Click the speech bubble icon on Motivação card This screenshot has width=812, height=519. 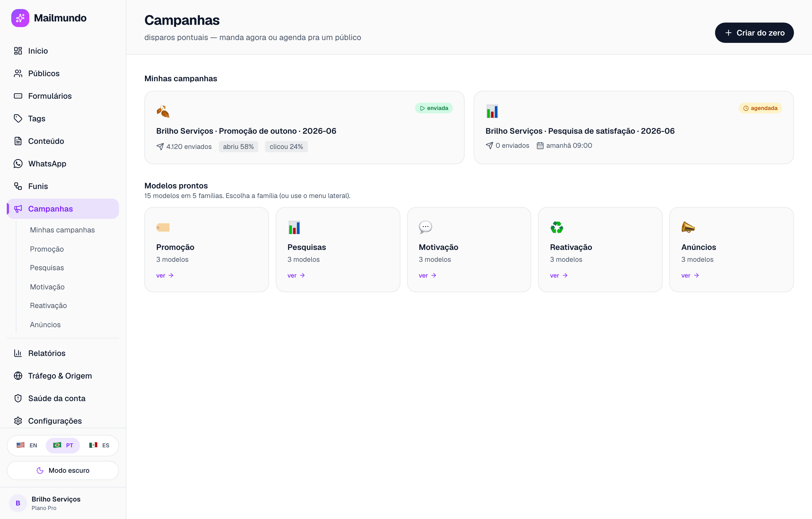click(x=425, y=227)
